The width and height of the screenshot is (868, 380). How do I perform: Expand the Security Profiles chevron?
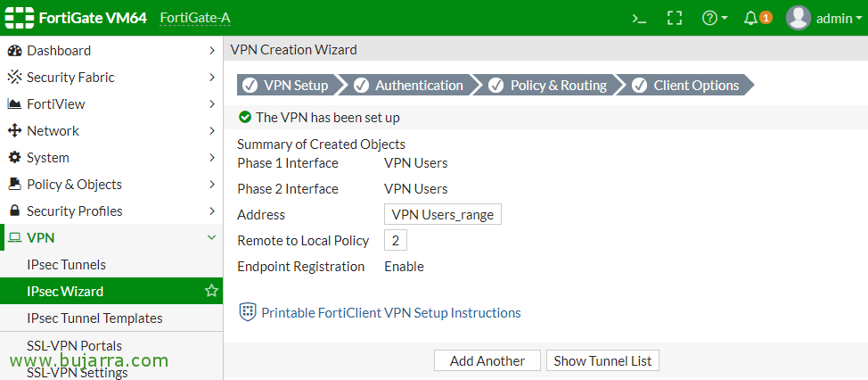pos(212,211)
